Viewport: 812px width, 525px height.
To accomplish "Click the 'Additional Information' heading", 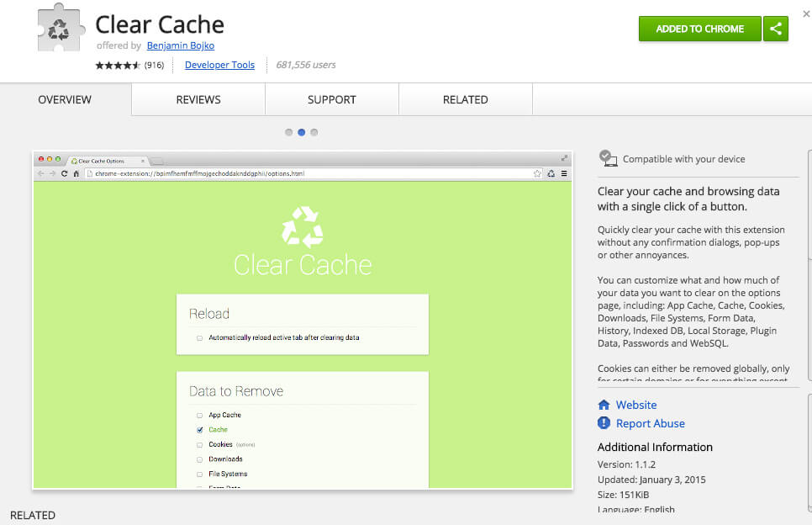I will pos(655,447).
